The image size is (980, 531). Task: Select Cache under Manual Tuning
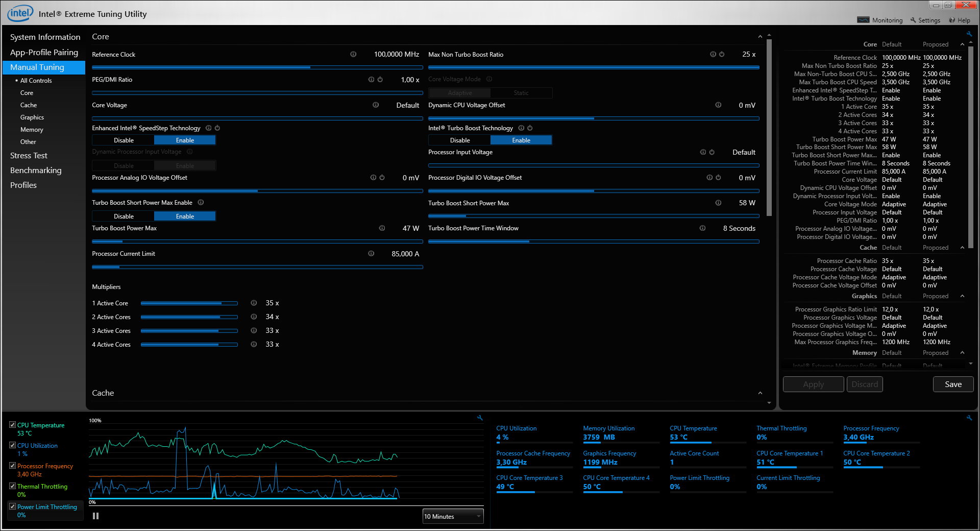pyautogui.click(x=29, y=105)
